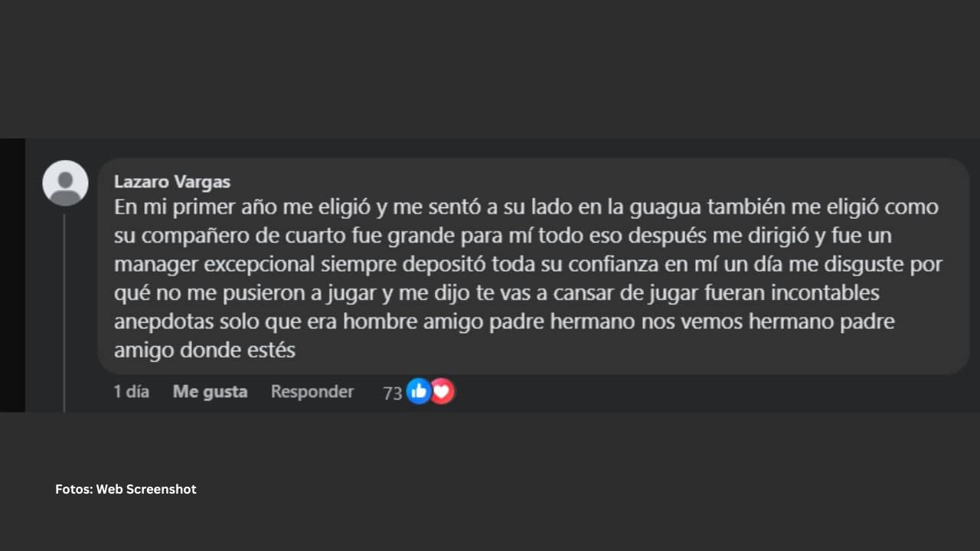Open Lazaro Vargas profile name link

pyautogui.click(x=172, y=181)
